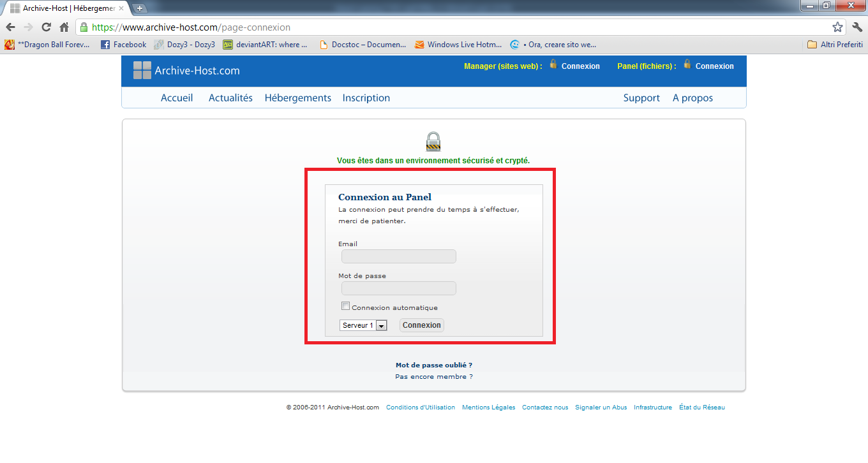Open Conditions d'Utilisation footer link
Screen dimensions: 868x463
coord(421,408)
